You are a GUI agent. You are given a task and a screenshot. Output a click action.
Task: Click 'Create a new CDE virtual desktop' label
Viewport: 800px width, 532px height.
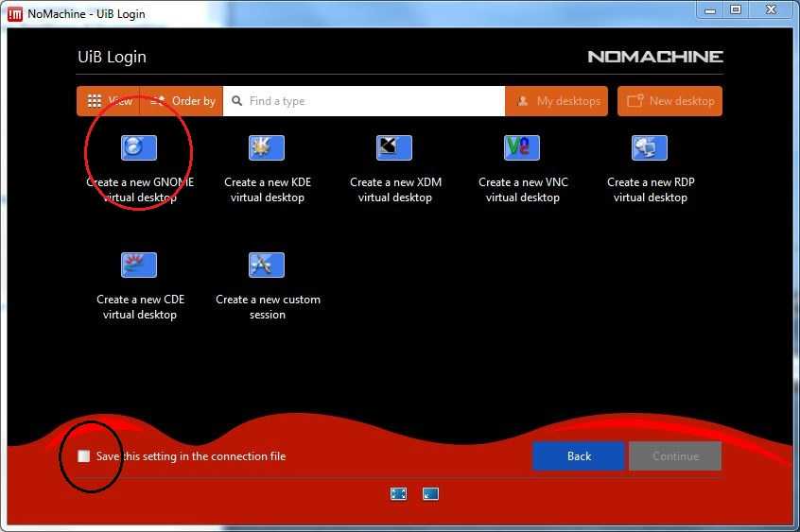pyautogui.click(x=140, y=307)
